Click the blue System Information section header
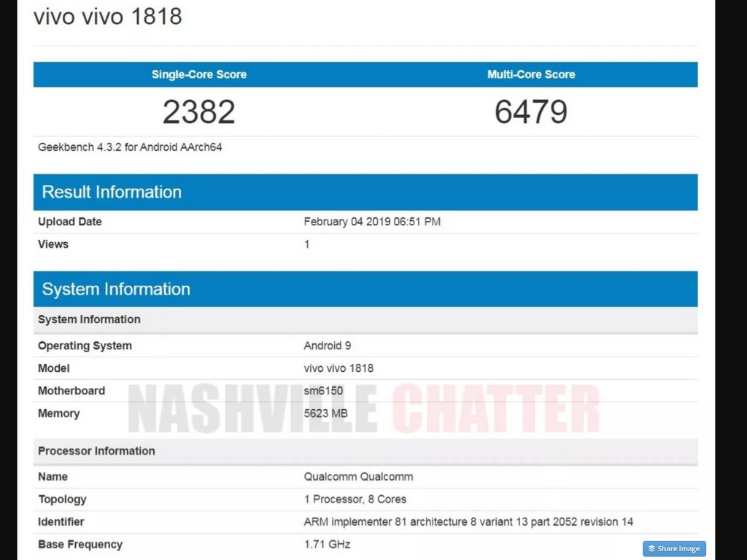Screen dimensions: 747x560 point(365,289)
